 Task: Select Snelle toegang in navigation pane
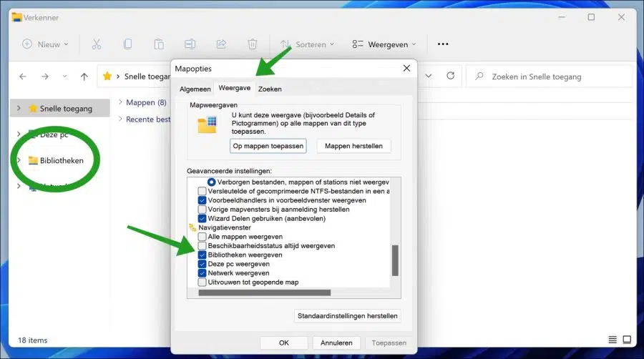tap(60, 108)
